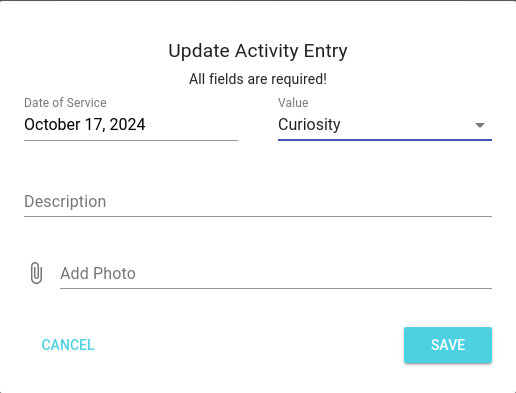
Task: Expand the Value dropdown arrow
Action: tap(480, 125)
